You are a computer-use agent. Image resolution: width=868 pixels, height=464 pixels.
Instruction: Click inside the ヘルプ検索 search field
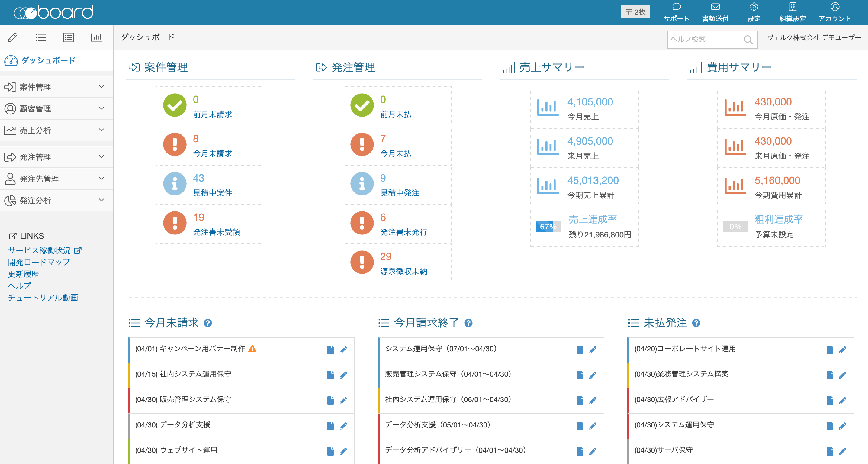(708, 40)
